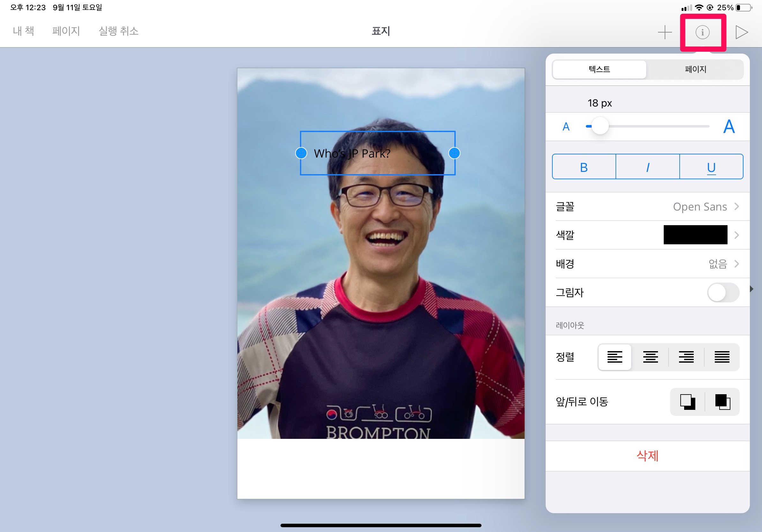762x532 pixels.
Task: Tap the red 삭제 delete button
Action: [647, 456]
